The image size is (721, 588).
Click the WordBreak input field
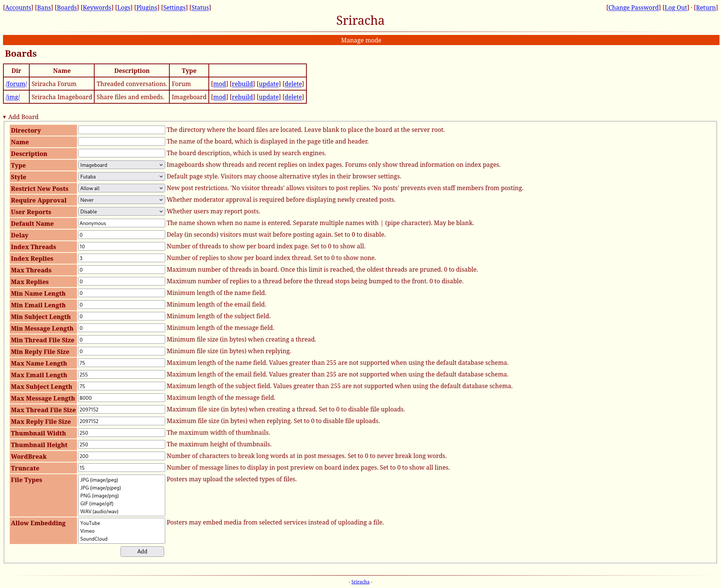(x=122, y=456)
